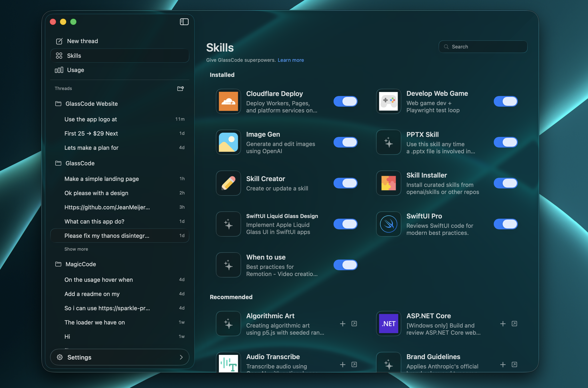Image resolution: width=588 pixels, height=388 pixels.
Task: Install Audio Transcribe using plus icon
Action: (343, 364)
